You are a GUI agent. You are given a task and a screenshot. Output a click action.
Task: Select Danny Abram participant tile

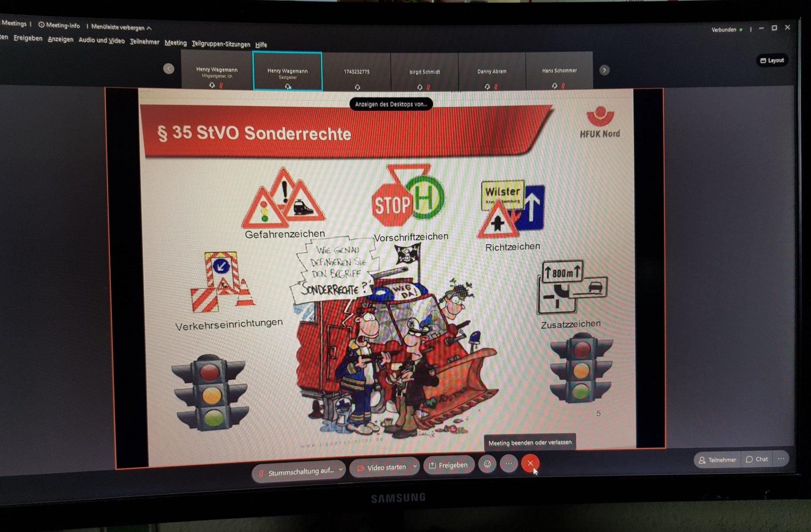pos(492,71)
